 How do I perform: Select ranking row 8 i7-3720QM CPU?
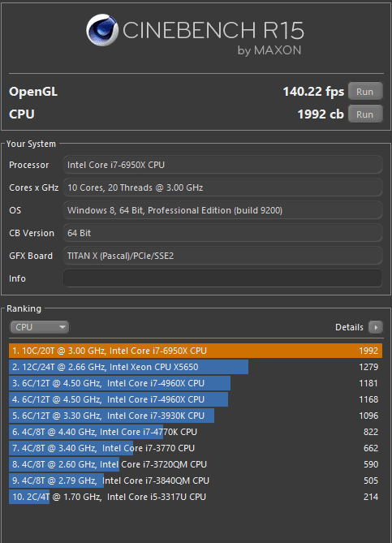(196, 464)
